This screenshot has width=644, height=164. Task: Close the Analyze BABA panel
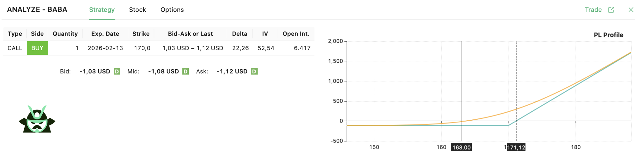[631, 10]
